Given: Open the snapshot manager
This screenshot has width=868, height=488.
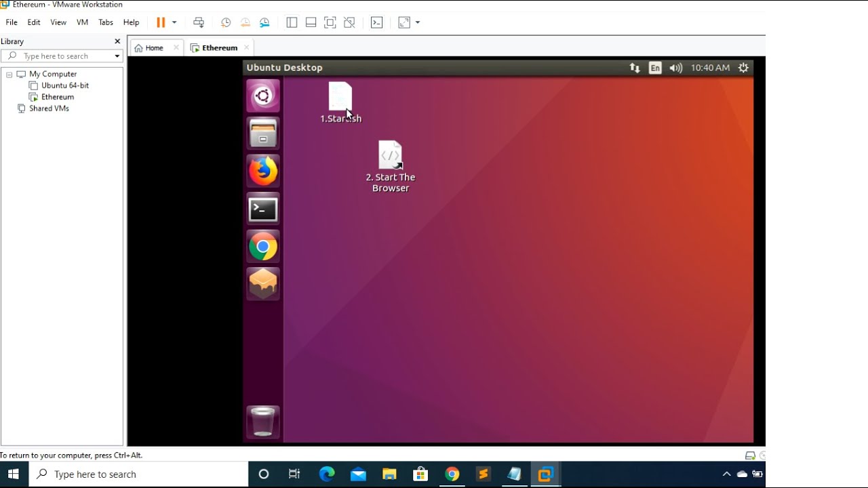Looking at the screenshot, I should click(x=265, y=22).
